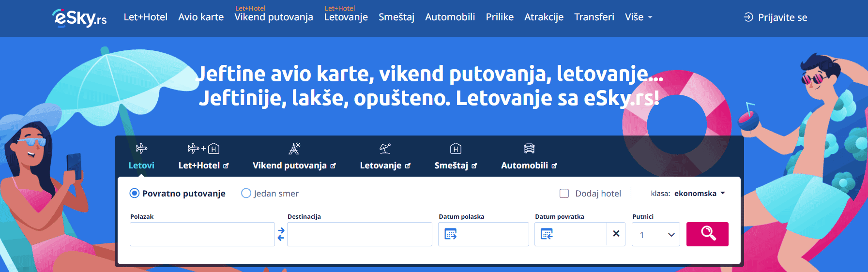Open Transferi menu item

point(594,17)
